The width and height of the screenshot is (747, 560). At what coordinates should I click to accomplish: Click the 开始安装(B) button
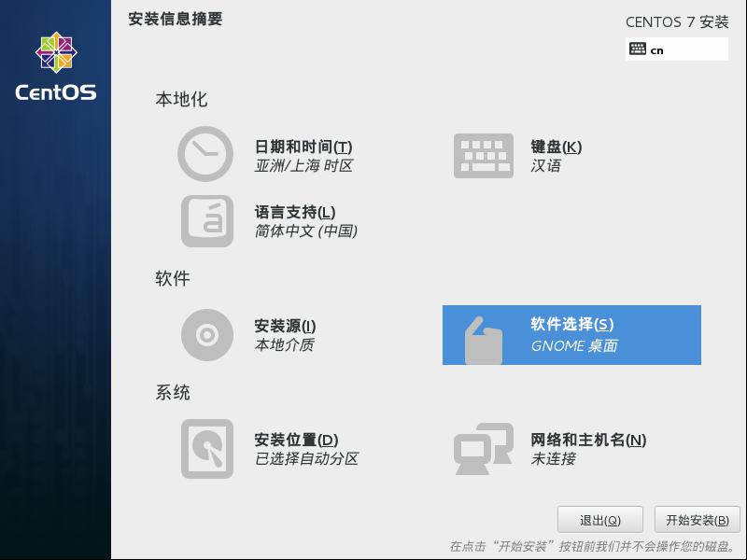tap(698, 520)
